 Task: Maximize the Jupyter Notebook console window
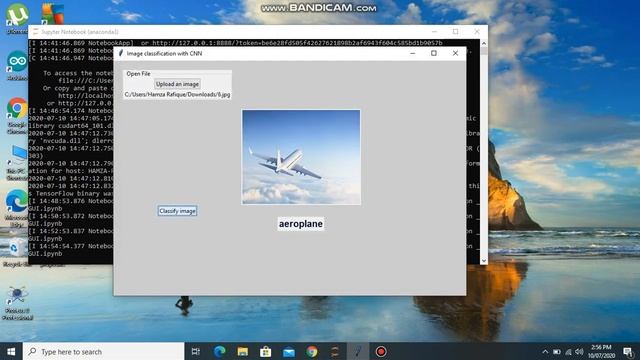click(x=456, y=31)
